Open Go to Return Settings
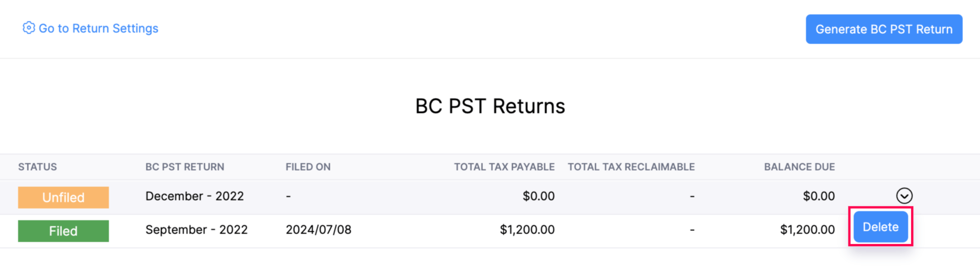The height and width of the screenshot is (272, 980). (x=99, y=28)
